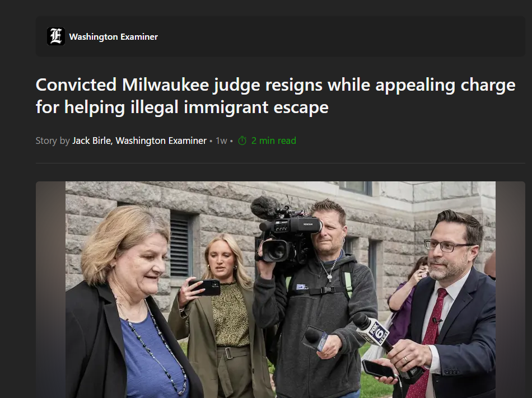Click the "1w" published timestamp
The image size is (532, 398).
point(221,141)
